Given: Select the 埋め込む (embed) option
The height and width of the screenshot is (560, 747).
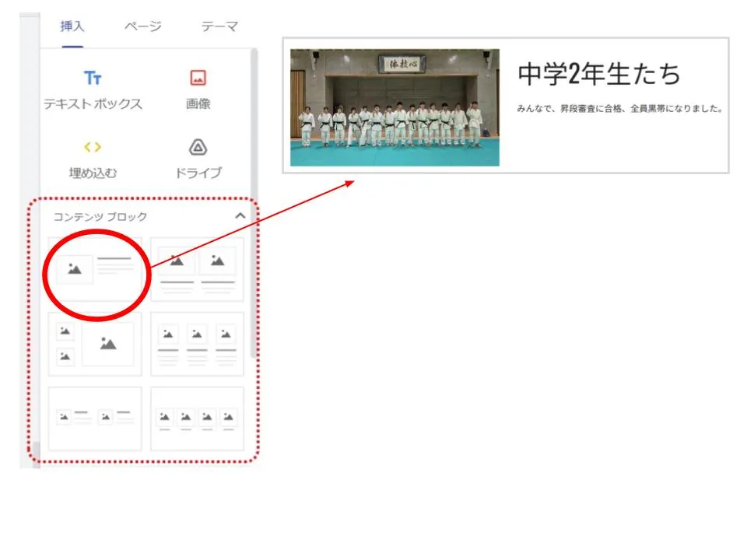Looking at the screenshot, I should click(x=93, y=159).
